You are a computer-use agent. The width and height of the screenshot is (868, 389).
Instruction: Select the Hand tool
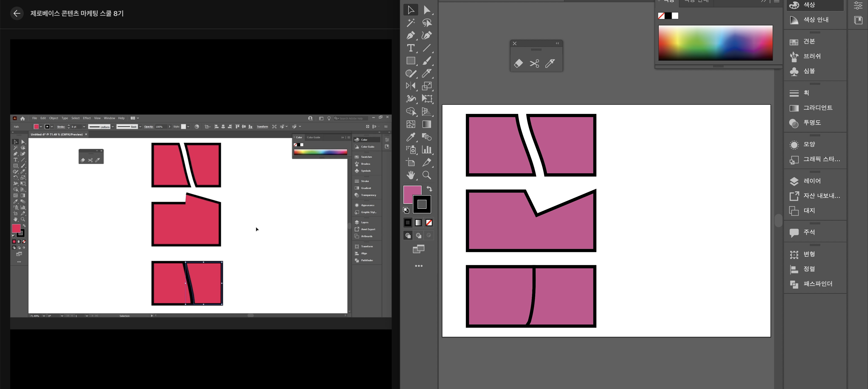pos(410,175)
